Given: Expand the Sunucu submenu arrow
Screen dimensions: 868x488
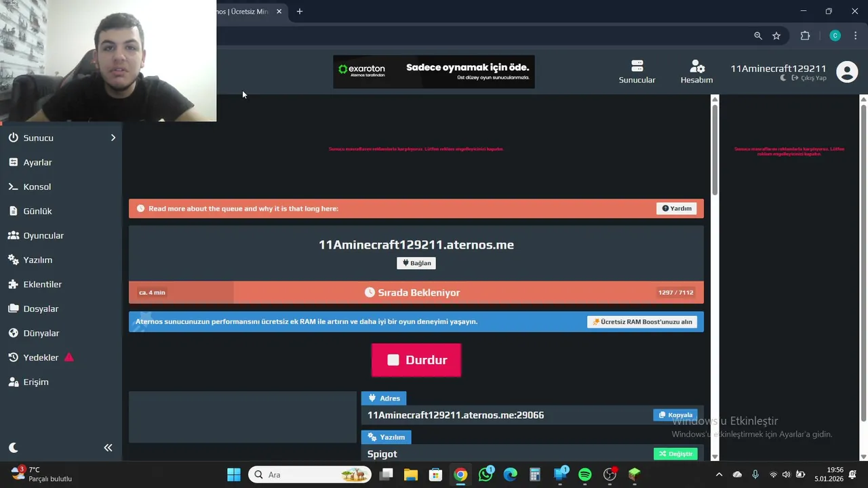Looking at the screenshot, I should (113, 138).
